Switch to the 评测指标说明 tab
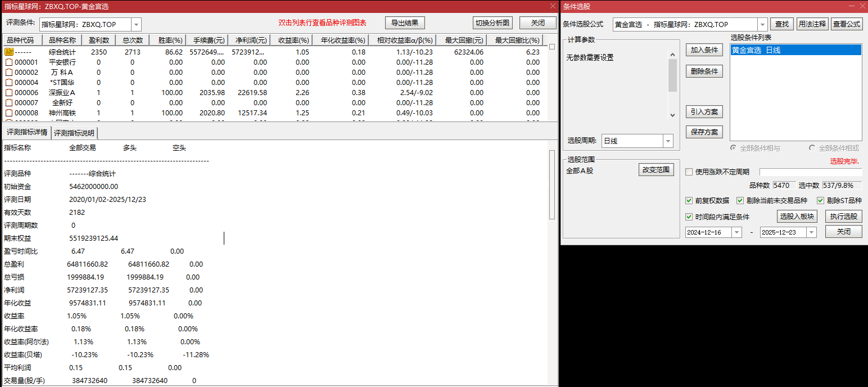 (74, 133)
